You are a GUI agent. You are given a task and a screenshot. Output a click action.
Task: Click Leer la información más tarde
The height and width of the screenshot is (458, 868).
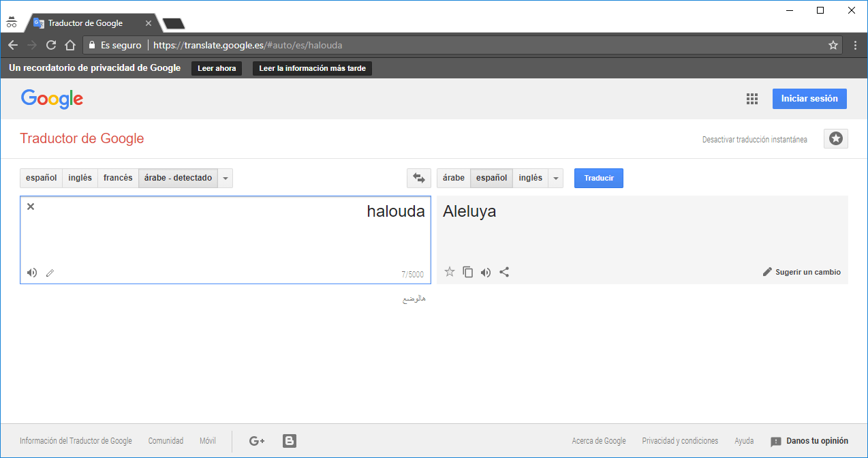(312, 68)
